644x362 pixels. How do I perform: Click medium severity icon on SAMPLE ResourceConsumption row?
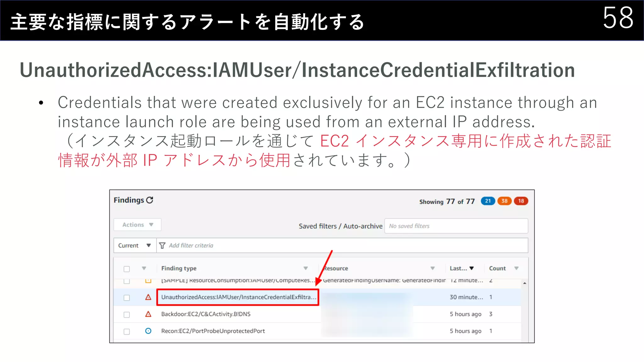148,280
